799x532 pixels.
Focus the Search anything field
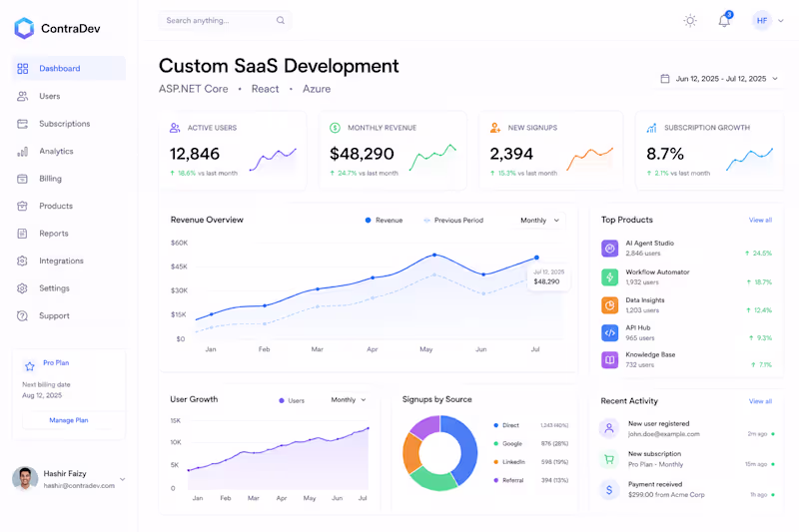pos(225,20)
